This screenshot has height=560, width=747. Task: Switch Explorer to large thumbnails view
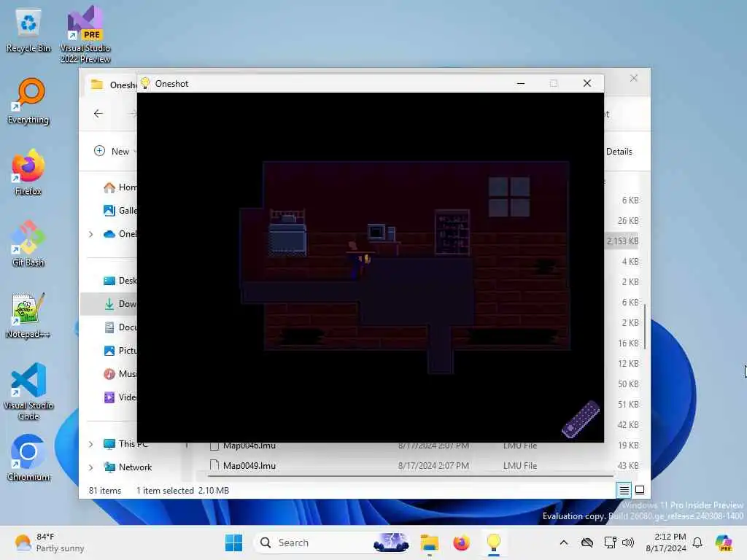[x=640, y=490]
